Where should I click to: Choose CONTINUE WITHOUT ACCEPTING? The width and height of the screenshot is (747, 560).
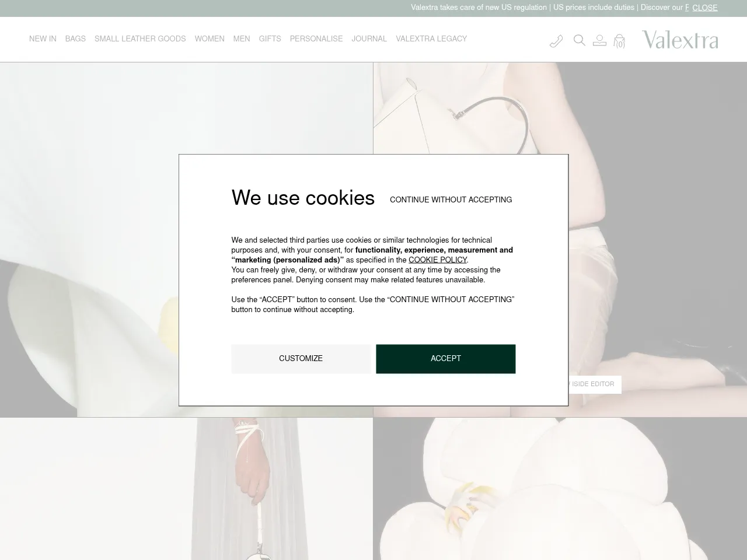point(451,199)
